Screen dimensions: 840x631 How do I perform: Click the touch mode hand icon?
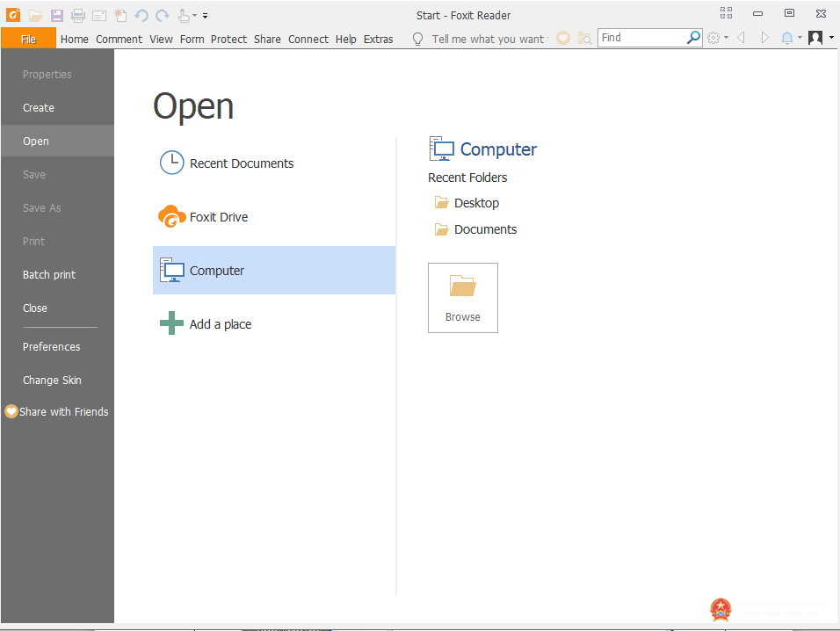point(184,16)
